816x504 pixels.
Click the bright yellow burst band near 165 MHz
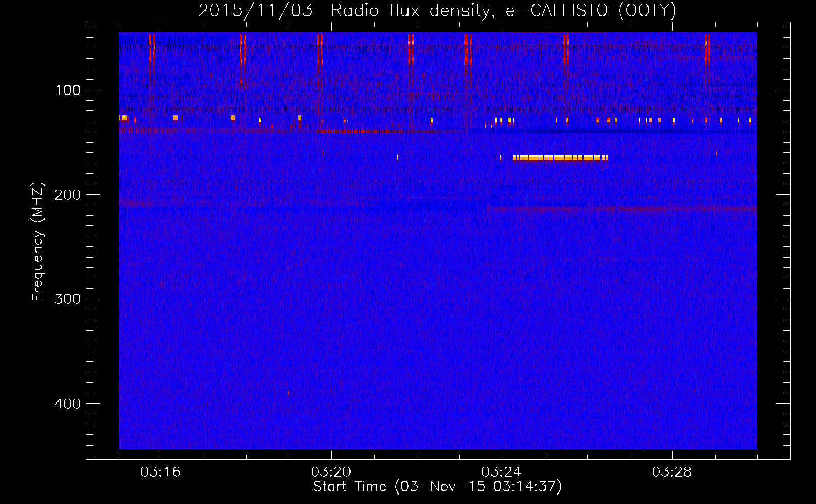560,158
